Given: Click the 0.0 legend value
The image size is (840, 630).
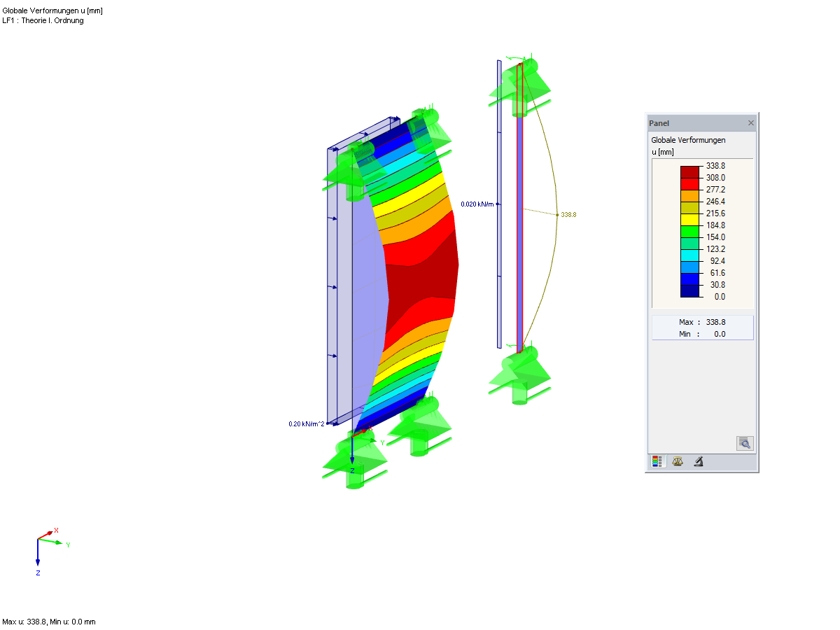Looking at the screenshot, I should (x=720, y=297).
